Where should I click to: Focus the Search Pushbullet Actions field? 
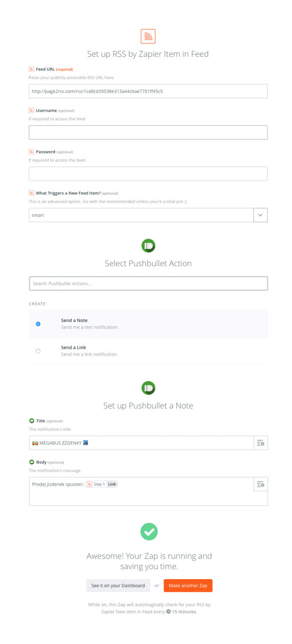148,283
